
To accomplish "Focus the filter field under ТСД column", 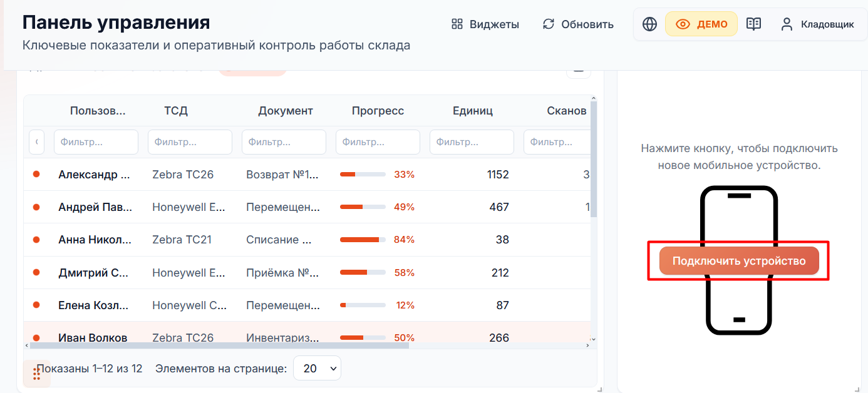I will coord(190,142).
